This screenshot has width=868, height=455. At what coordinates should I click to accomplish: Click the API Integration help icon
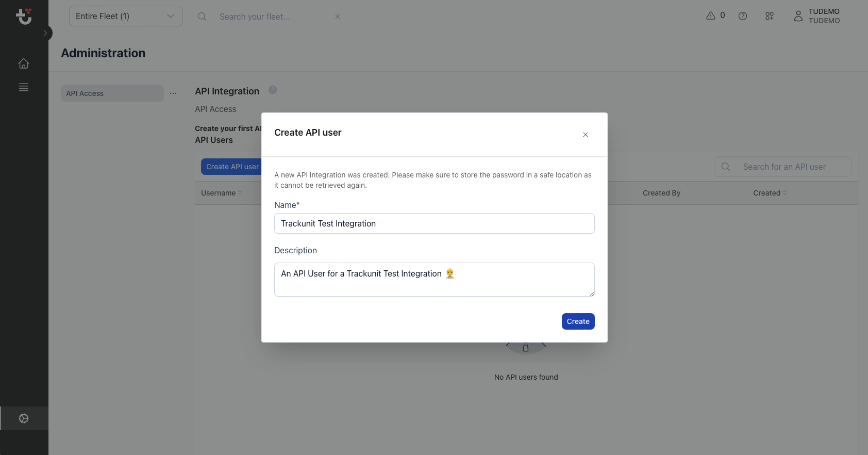coord(272,90)
